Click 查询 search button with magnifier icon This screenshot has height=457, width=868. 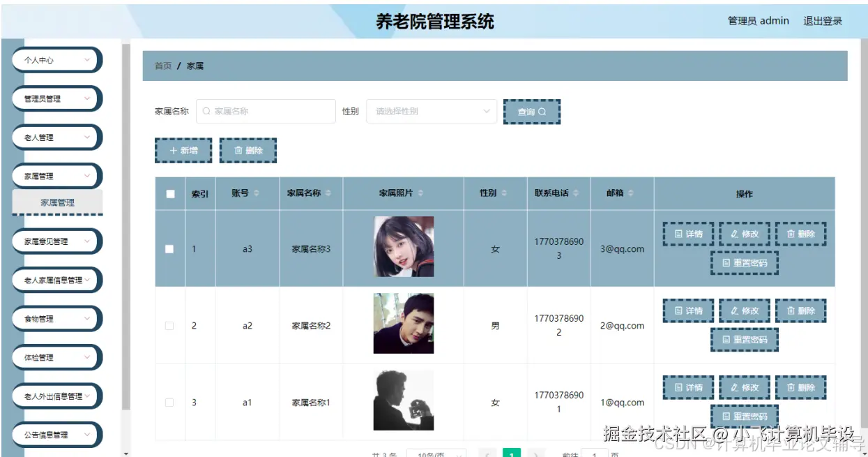pos(532,112)
